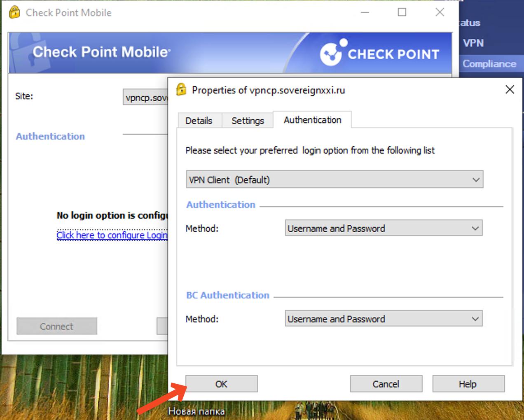This screenshot has width=524, height=420.
Task: Select the Authentication tab
Action: [312, 120]
